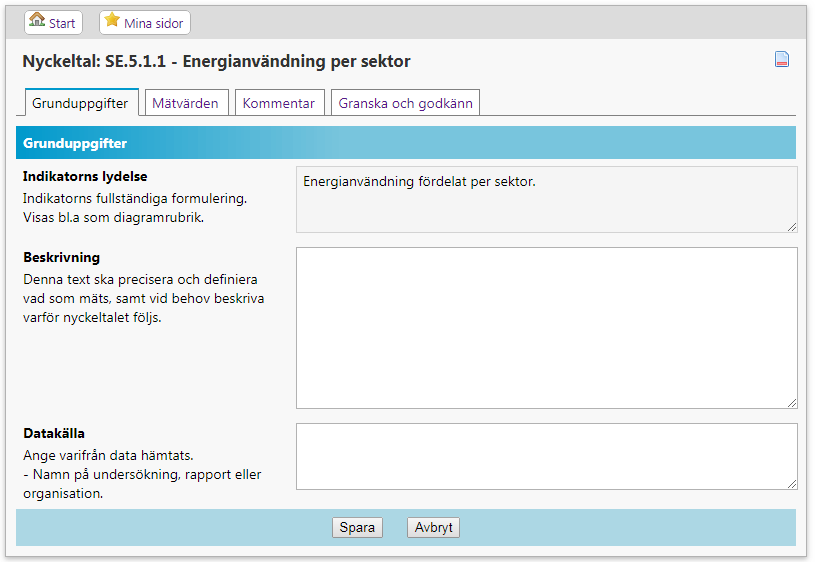Screen dimensions: 815x562
Task: Open the PDF export document icon
Action: (x=782, y=60)
